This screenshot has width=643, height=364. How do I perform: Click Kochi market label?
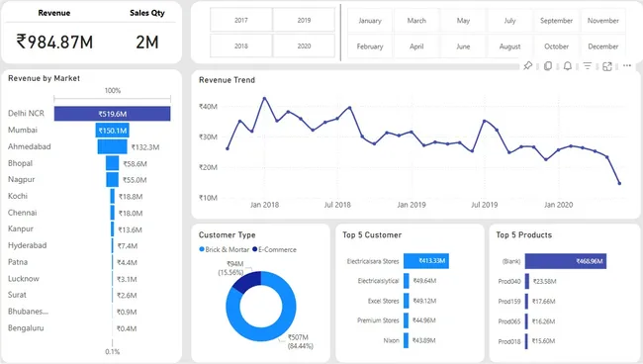[x=18, y=196]
